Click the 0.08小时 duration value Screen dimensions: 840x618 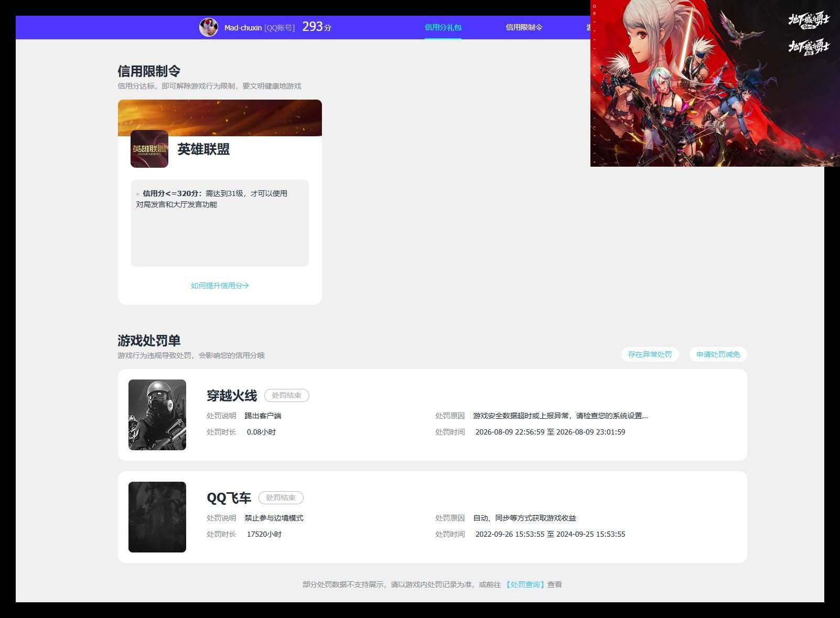pos(261,432)
